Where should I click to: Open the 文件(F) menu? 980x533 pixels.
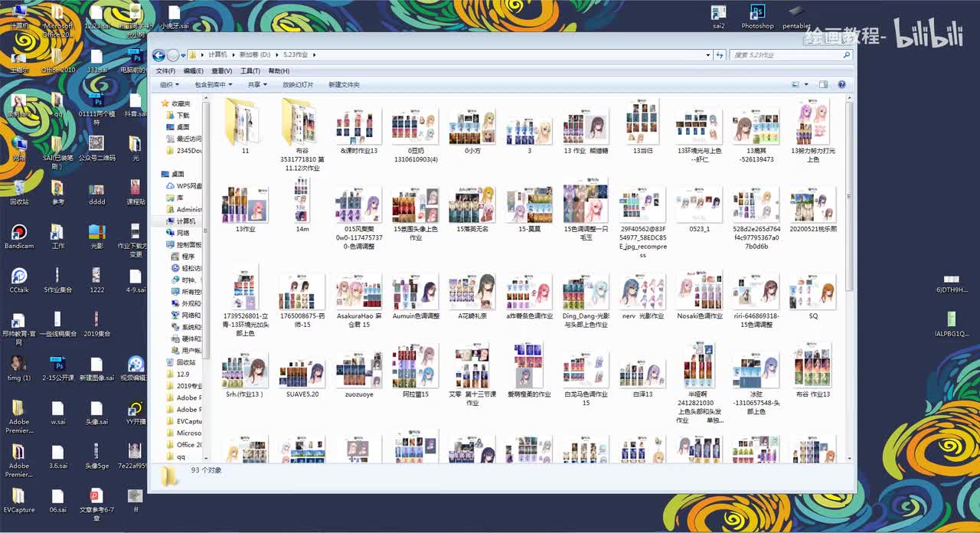click(165, 70)
